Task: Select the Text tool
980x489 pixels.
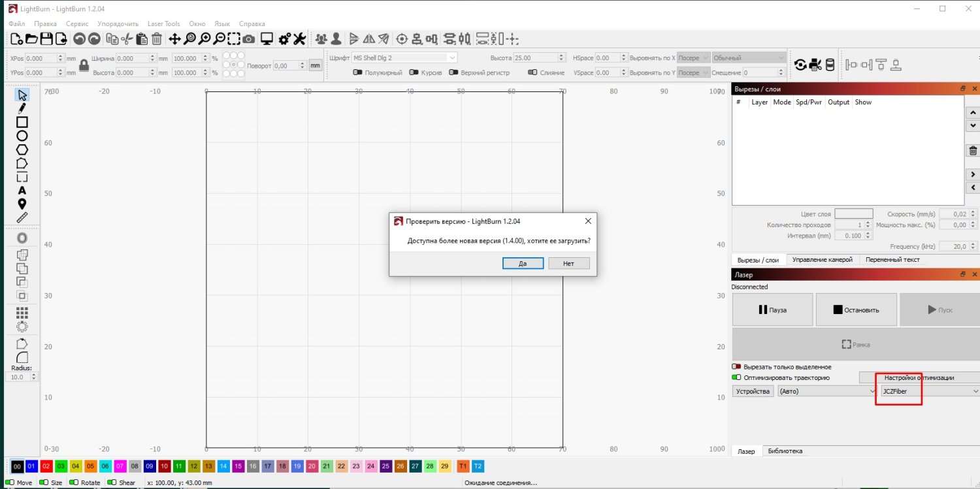Action: pos(22,191)
